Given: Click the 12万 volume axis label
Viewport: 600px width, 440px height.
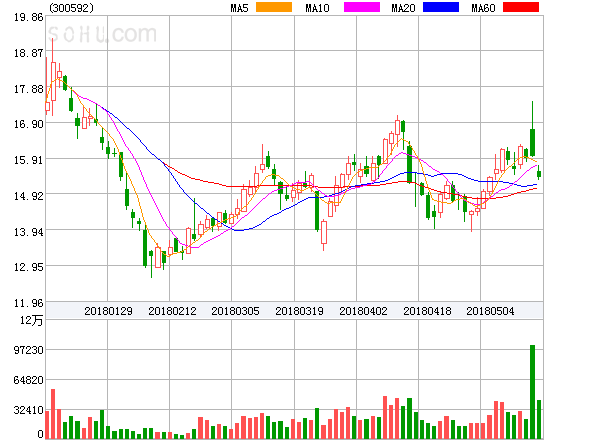Looking at the screenshot, I should point(32,320).
